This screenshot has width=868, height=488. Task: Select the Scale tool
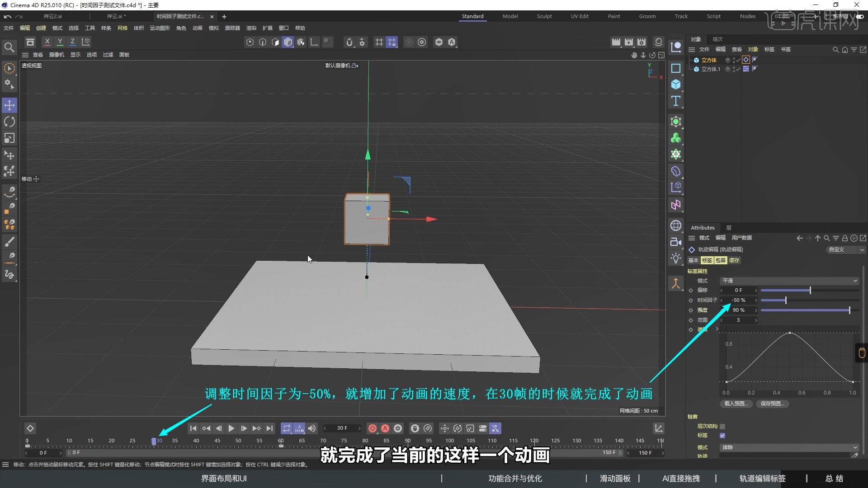pos(9,138)
